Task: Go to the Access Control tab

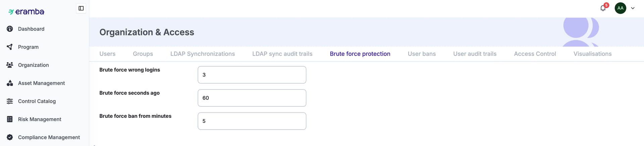Action: point(535,54)
